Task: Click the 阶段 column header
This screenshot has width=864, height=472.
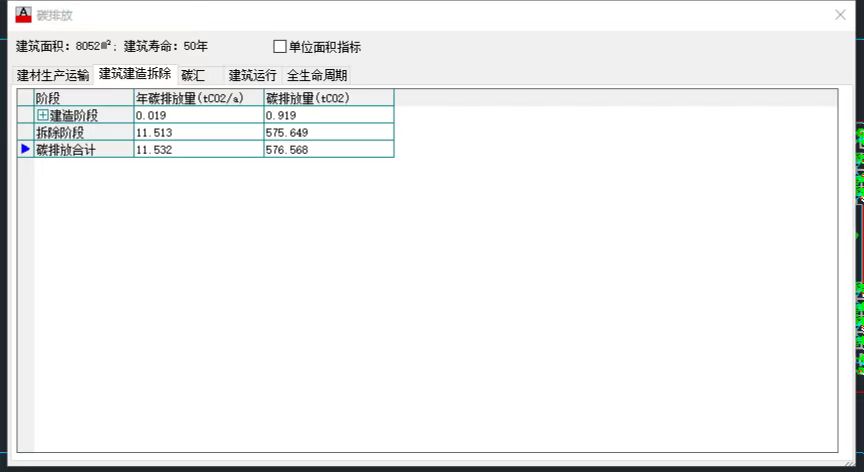Action: click(x=84, y=98)
